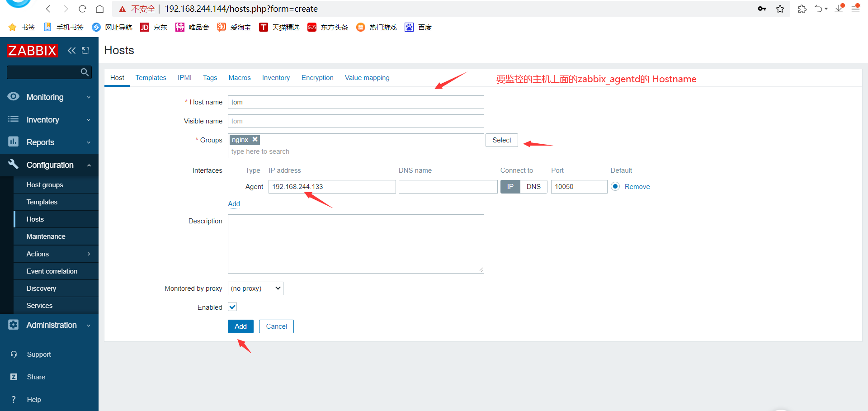Click the DNS name input field
The height and width of the screenshot is (411, 868).
(x=448, y=187)
